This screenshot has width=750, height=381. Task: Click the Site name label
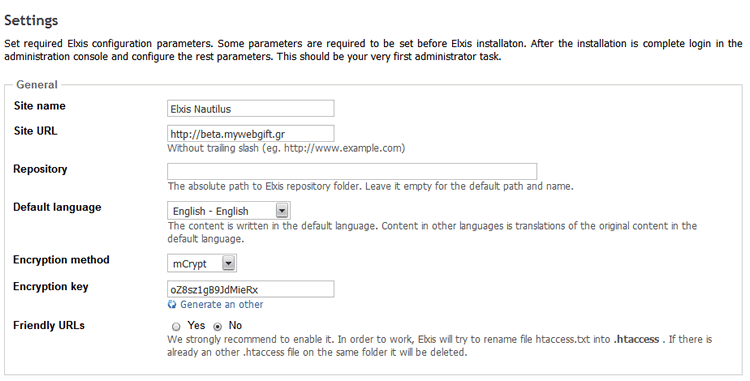coord(40,106)
